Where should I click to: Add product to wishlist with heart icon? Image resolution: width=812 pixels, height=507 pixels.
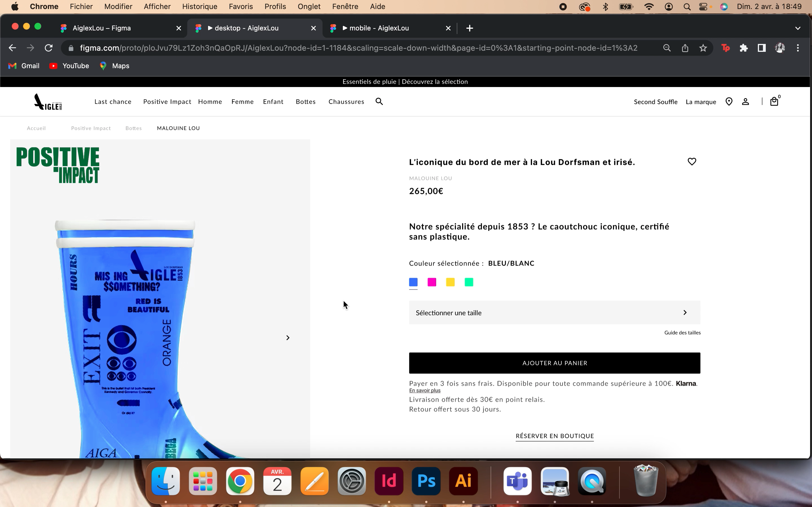692,162
